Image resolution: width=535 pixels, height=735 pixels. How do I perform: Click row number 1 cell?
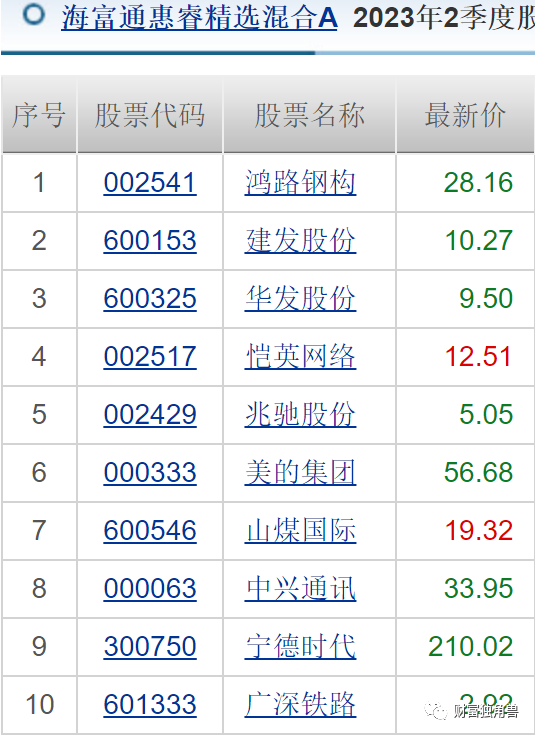click(39, 182)
